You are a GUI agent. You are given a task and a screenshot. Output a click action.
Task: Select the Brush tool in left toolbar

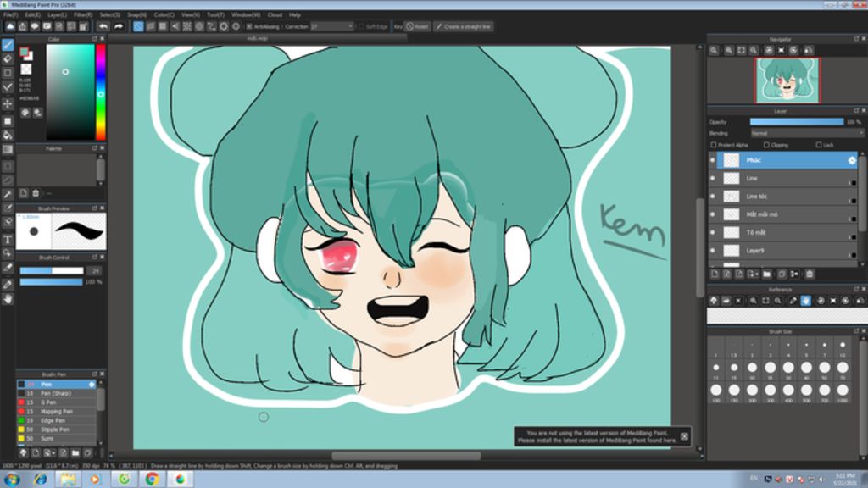coord(8,45)
